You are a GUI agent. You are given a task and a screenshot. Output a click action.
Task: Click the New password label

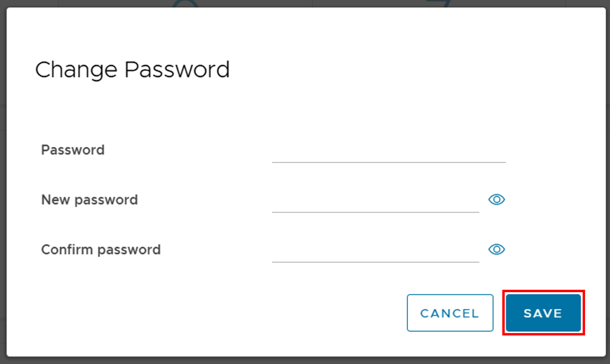tap(90, 200)
